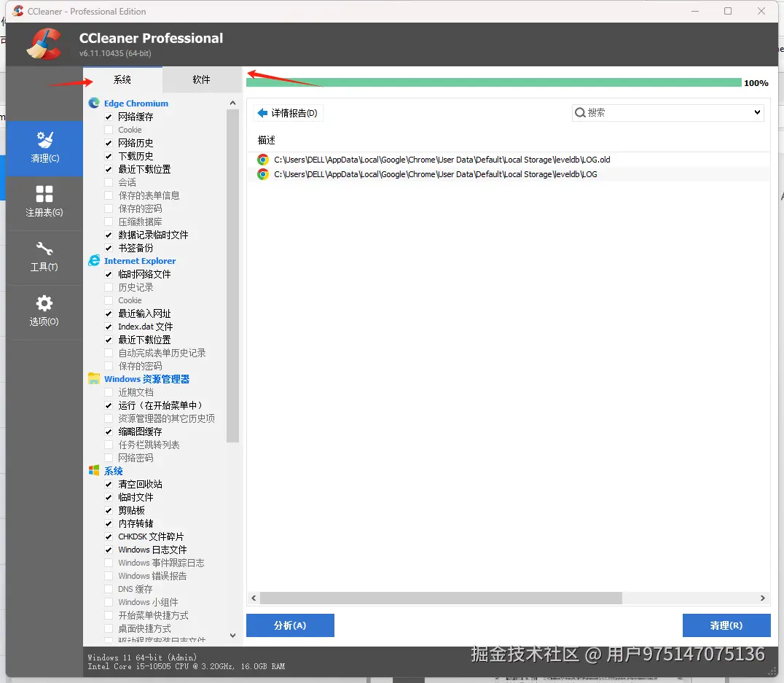This screenshot has width=784, height=683.
Task: Select the LOG.old file path row
Action: [x=508, y=160]
